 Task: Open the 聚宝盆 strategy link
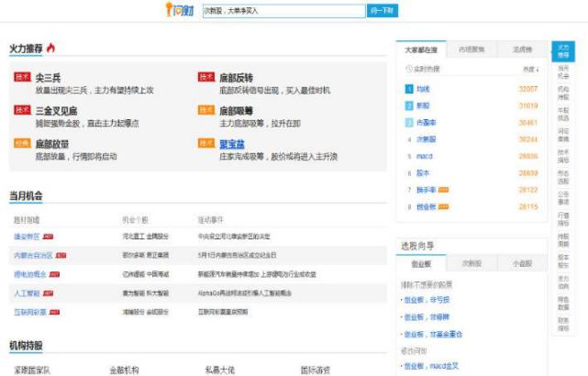pos(231,143)
